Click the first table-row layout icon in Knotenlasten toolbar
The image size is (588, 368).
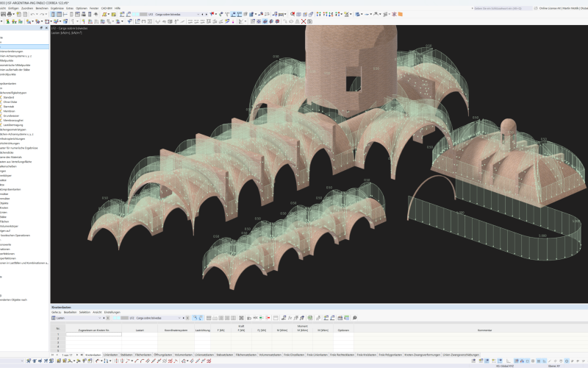(209, 318)
